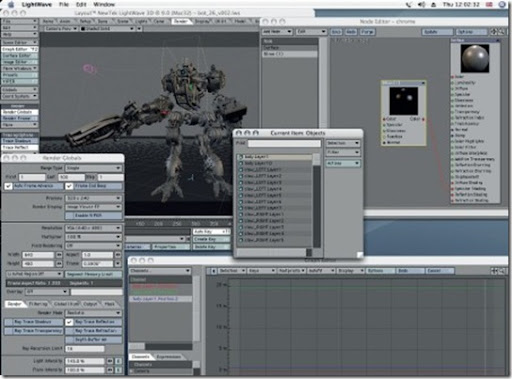Click the Graph Editor channel list horizontal scrollbar
This screenshot has height=379, width=512.
[161, 346]
